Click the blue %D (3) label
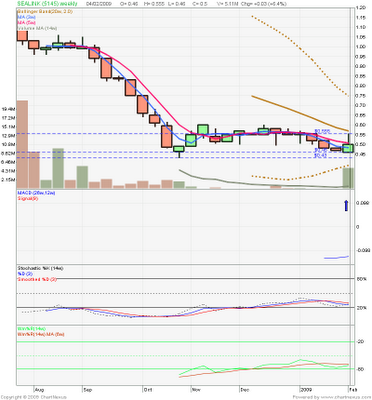The height and width of the screenshot is (400, 372). click(x=25, y=274)
